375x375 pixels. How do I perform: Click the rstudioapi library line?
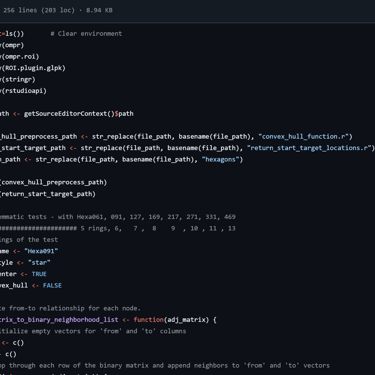[23, 91]
